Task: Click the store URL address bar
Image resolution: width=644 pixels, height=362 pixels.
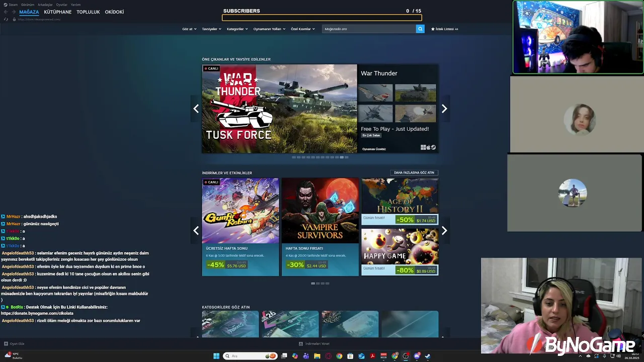Action: (x=39, y=19)
